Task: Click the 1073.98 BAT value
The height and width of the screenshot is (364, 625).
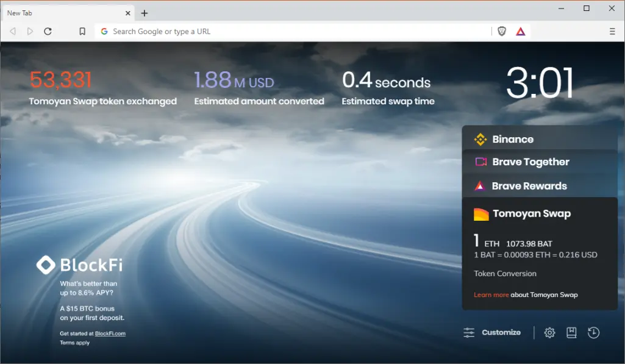Action: point(529,244)
